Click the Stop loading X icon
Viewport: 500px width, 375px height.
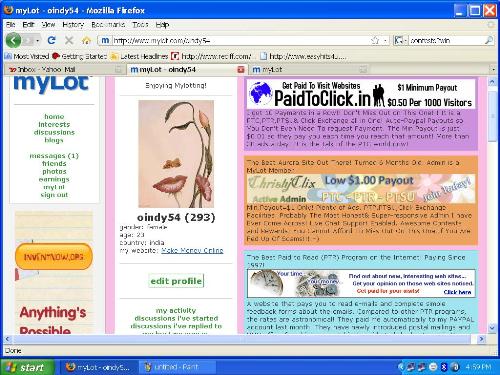click(69, 40)
